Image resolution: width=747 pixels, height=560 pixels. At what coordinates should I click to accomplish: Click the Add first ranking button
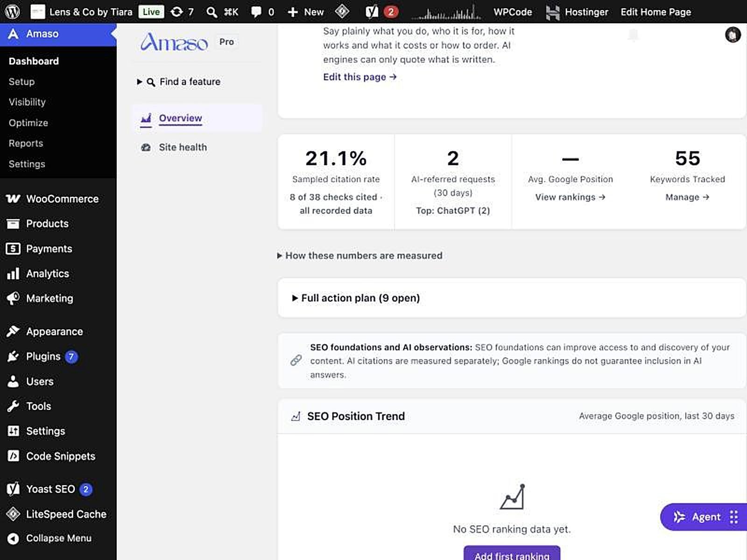coord(512,553)
